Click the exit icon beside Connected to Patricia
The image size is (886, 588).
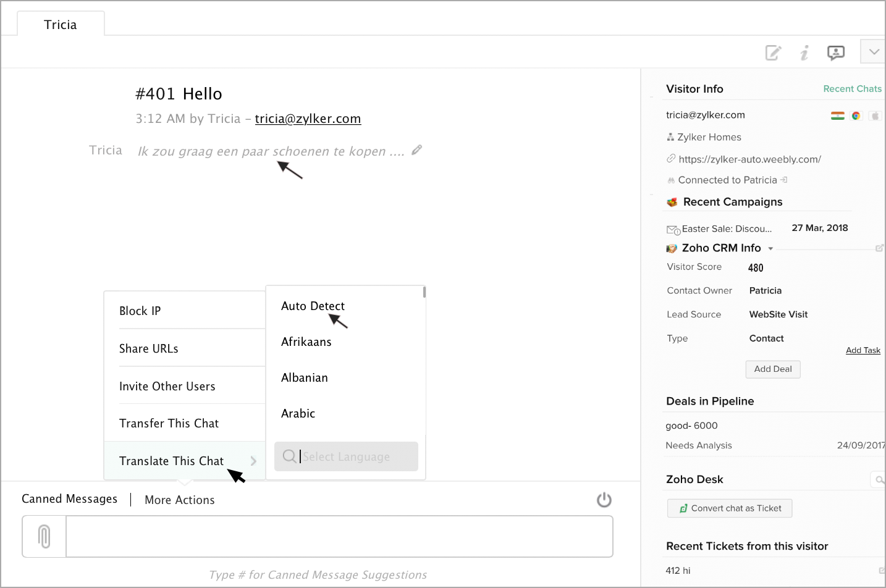point(784,180)
